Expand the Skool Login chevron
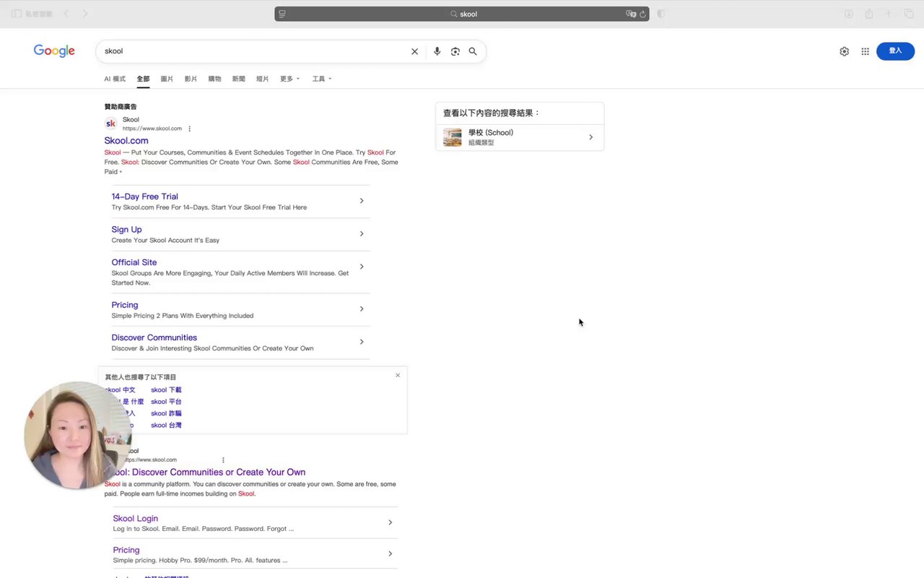The height and width of the screenshot is (578, 924). click(390, 522)
